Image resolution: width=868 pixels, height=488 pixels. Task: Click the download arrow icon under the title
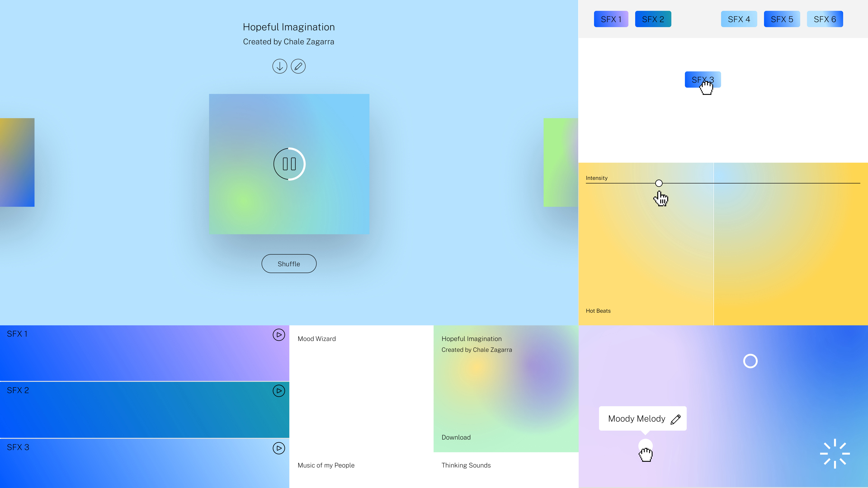click(280, 66)
